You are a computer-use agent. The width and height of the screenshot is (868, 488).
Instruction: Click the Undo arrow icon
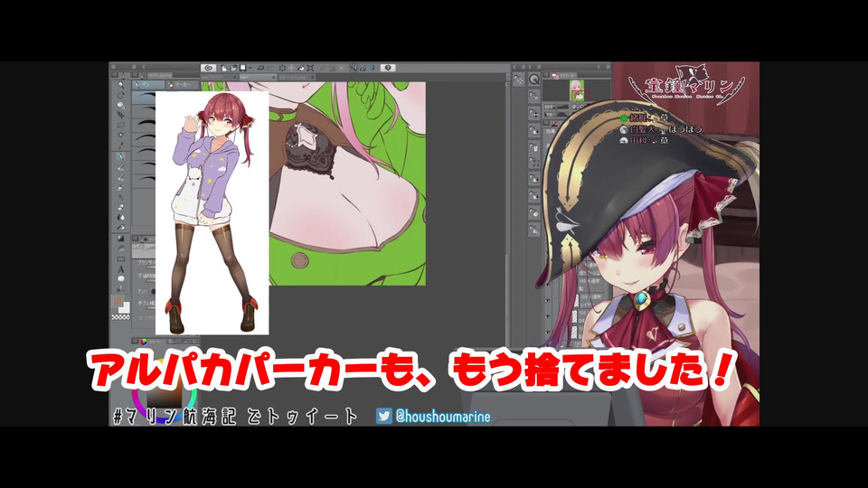point(260,68)
